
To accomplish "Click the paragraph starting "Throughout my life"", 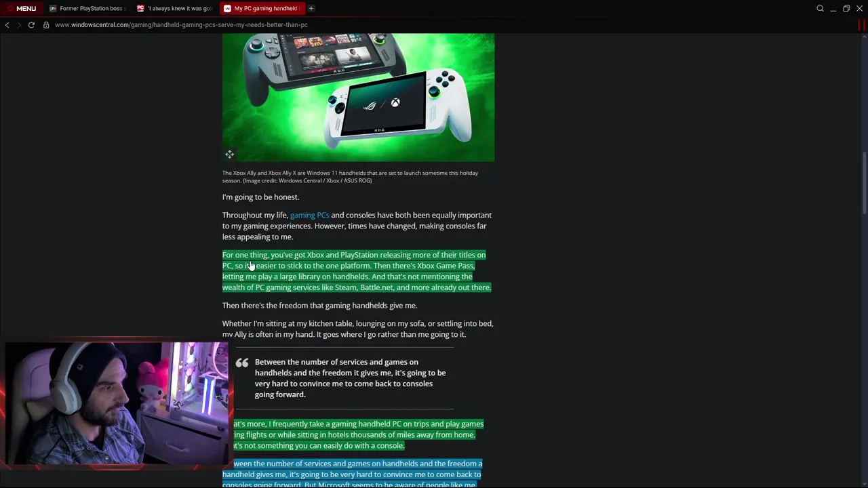I will (x=357, y=226).
